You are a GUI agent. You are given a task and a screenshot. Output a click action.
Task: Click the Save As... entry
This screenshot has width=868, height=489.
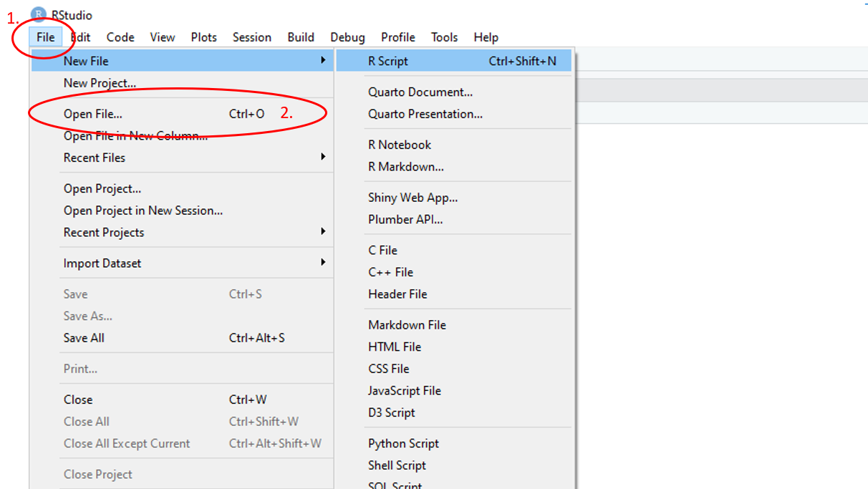click(x=182, y=316)
